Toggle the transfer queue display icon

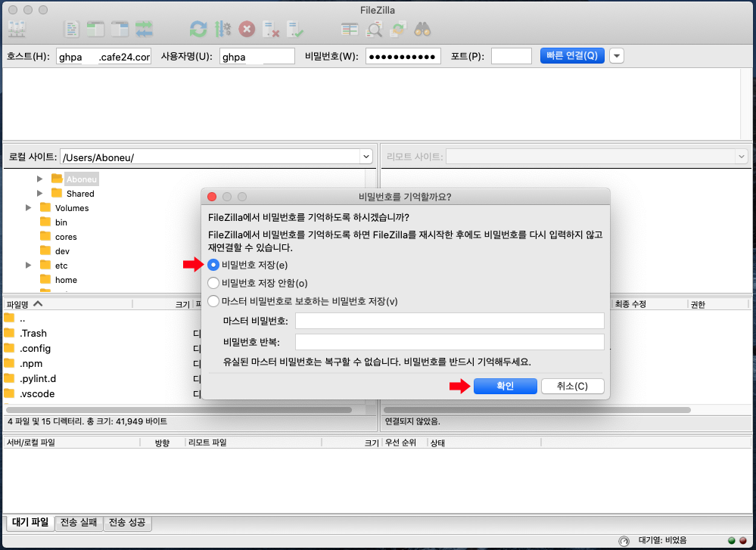coord(144,30)
